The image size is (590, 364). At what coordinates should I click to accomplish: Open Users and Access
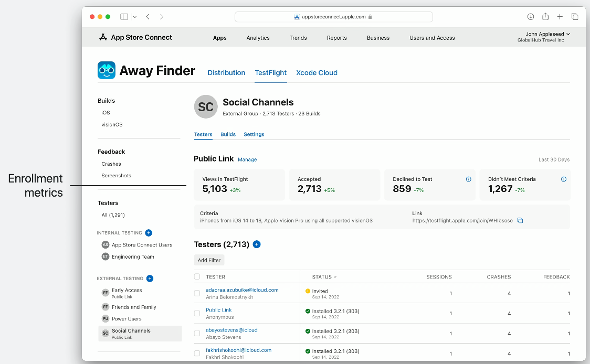[432, 38]
